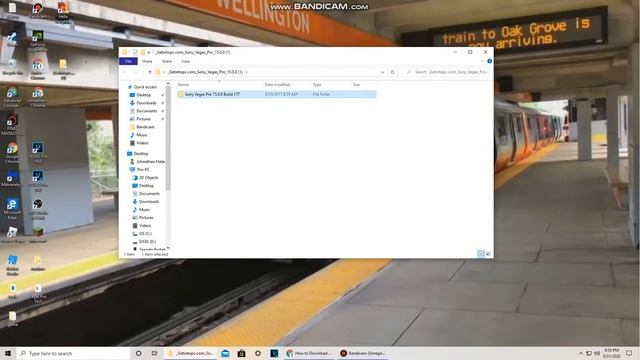Click the Malwarebytes desktop icon
Screen dimensions: 640x360
click(12, 180)
